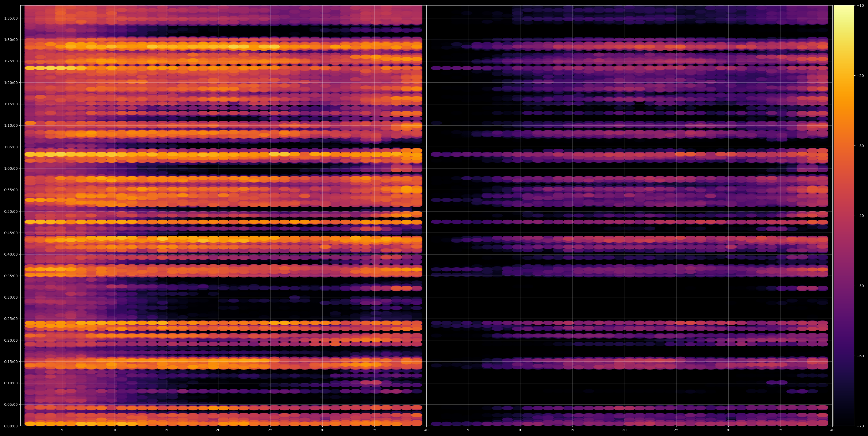Click the 0:20:00 time axis label
868x436 pixels.
[x=11, y=340]
